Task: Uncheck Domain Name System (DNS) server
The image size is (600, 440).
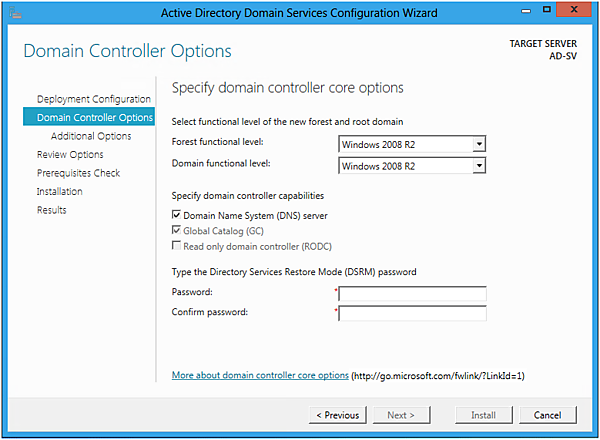Action: click(x=177, y=215)
